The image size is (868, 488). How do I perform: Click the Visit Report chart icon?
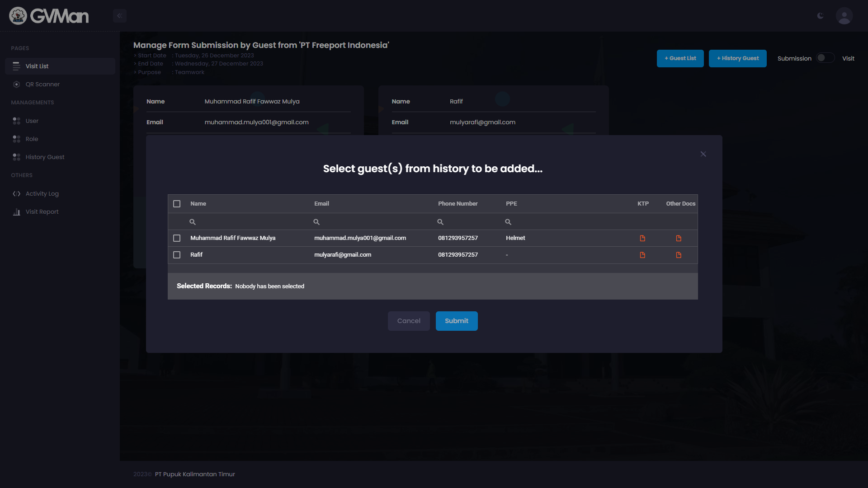click(17, 212)
